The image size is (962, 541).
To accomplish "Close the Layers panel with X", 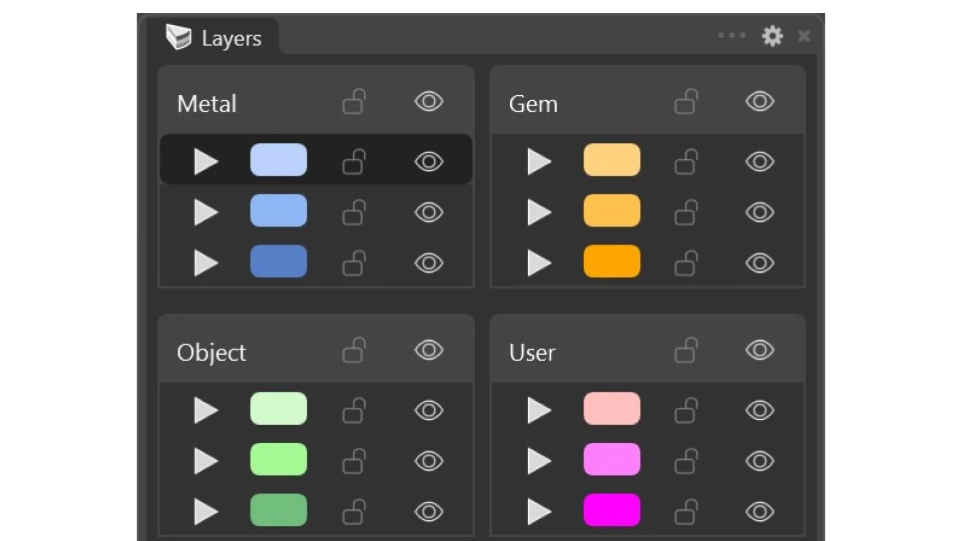I will (x=804, y=37).
